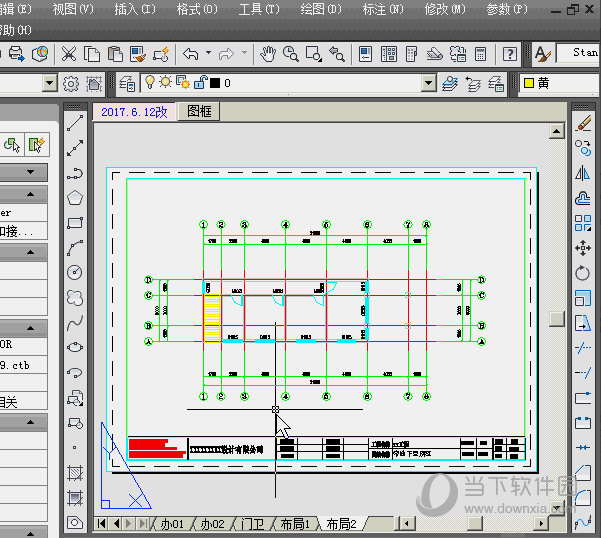
Task: Select the Hatch tool
Action: [x=75, y=473]
